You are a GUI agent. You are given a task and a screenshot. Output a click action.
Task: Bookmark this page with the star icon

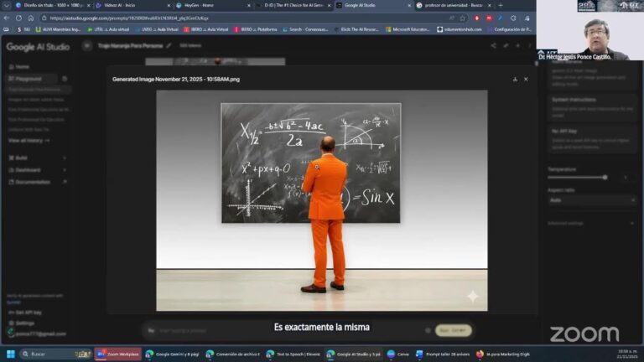coord(462,18)
